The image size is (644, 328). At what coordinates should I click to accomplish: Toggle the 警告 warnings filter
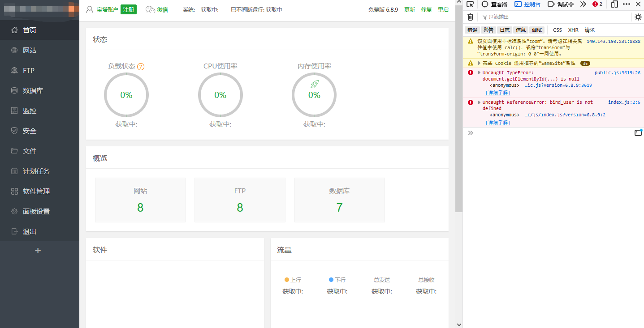tap(488, 30)
